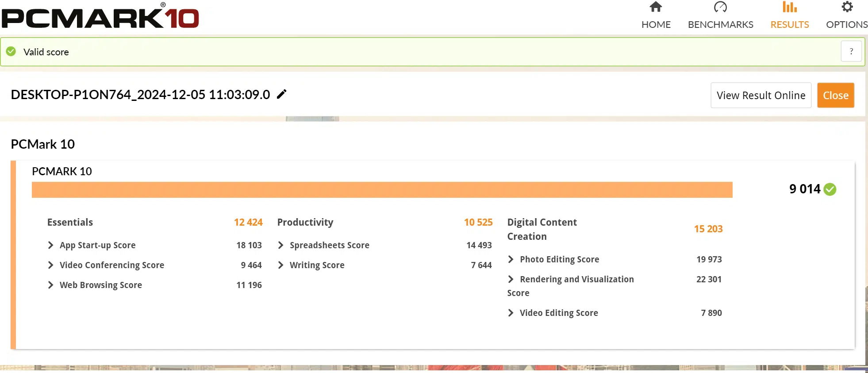Click the Options gear icon
Screen dimensions: 868x373
point(847,7)
